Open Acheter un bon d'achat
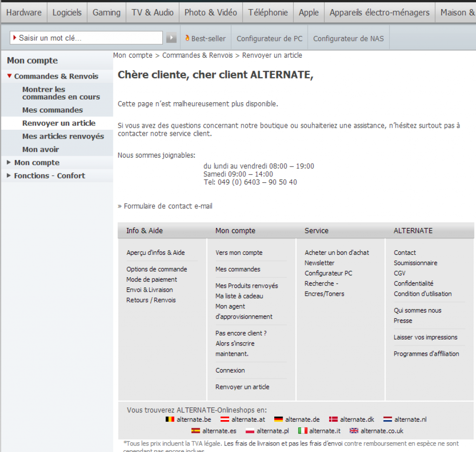The image size is (476, 452). pyautogui.click(x=337, y=253)
